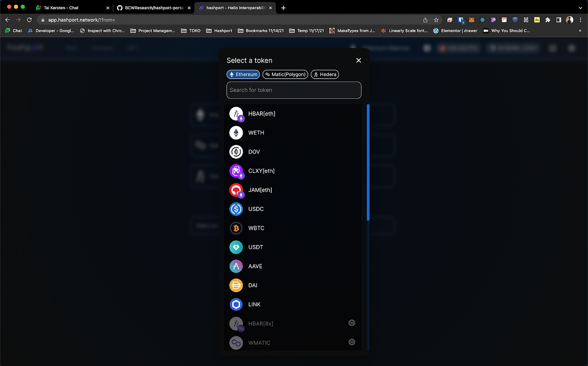Click the Search for token input field

pyautogui.click(x=294, y=90)
